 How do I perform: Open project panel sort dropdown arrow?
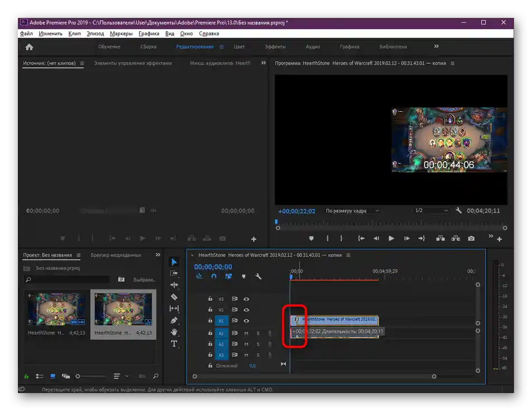point(127,376)
